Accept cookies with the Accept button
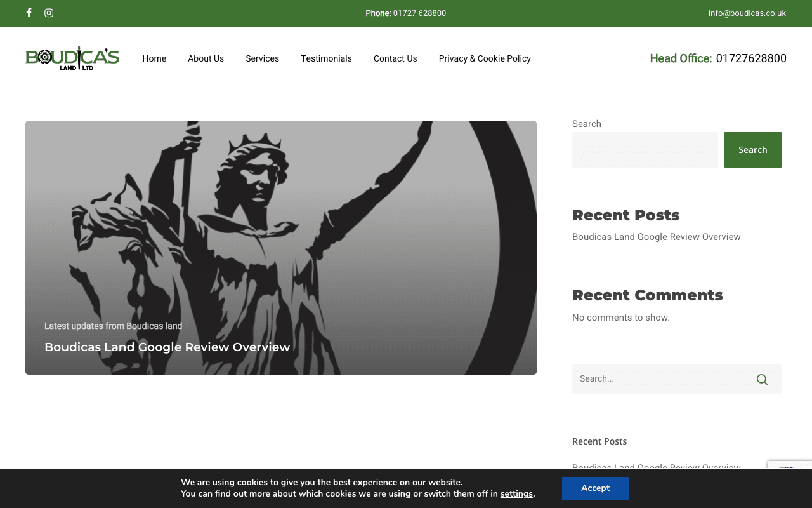 click(x=595, y=488)
